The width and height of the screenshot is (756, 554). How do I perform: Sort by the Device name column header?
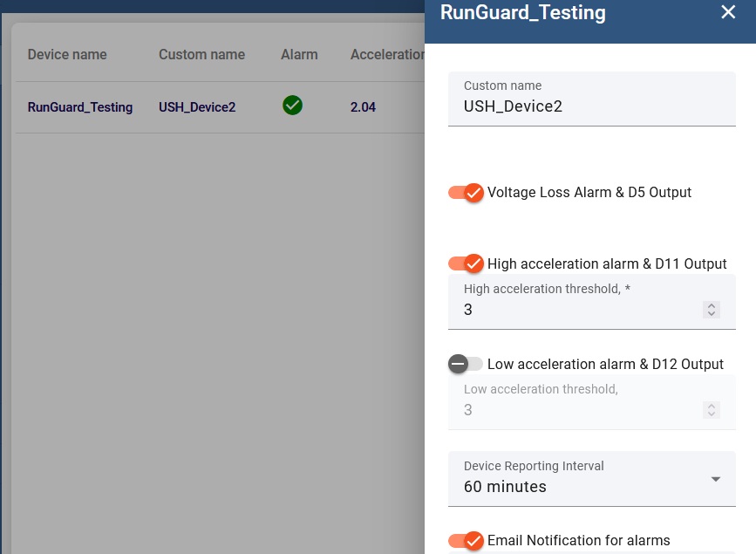coord(67,54)
